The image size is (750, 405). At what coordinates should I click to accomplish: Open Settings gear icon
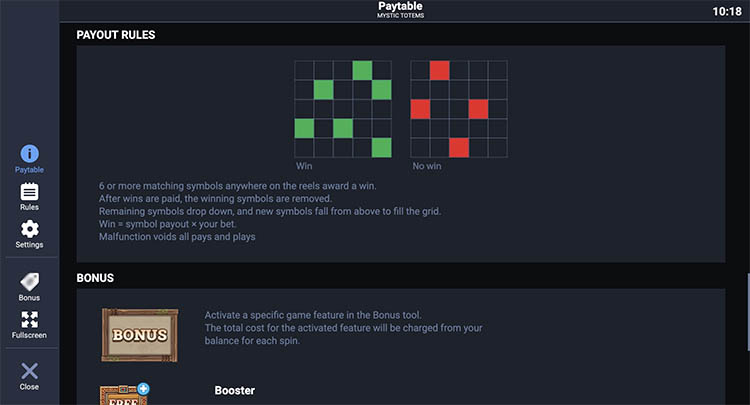click(29, 230)
